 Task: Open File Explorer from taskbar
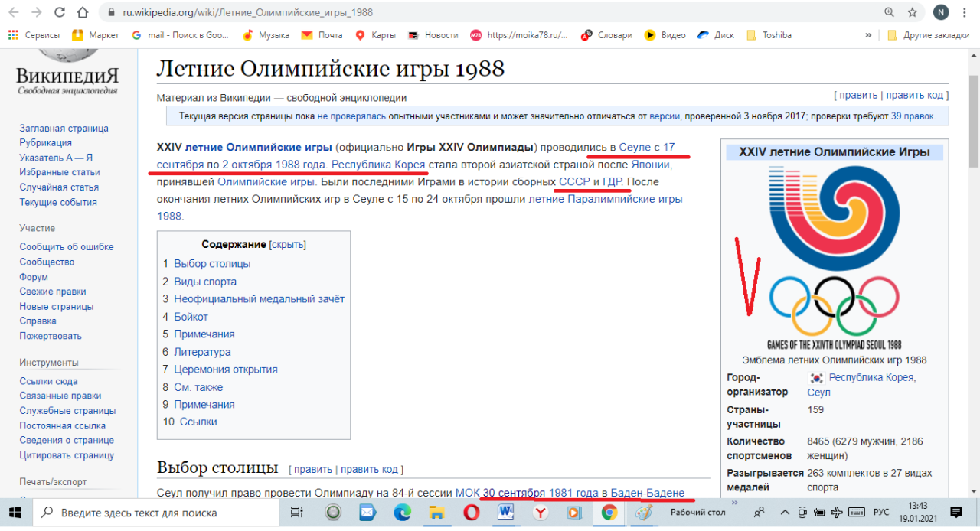tap(436, 513)
